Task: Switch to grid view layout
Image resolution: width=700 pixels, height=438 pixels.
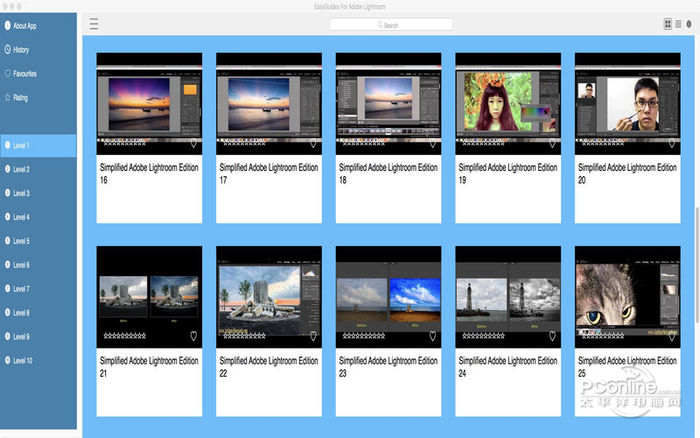Action: point(668,24)
